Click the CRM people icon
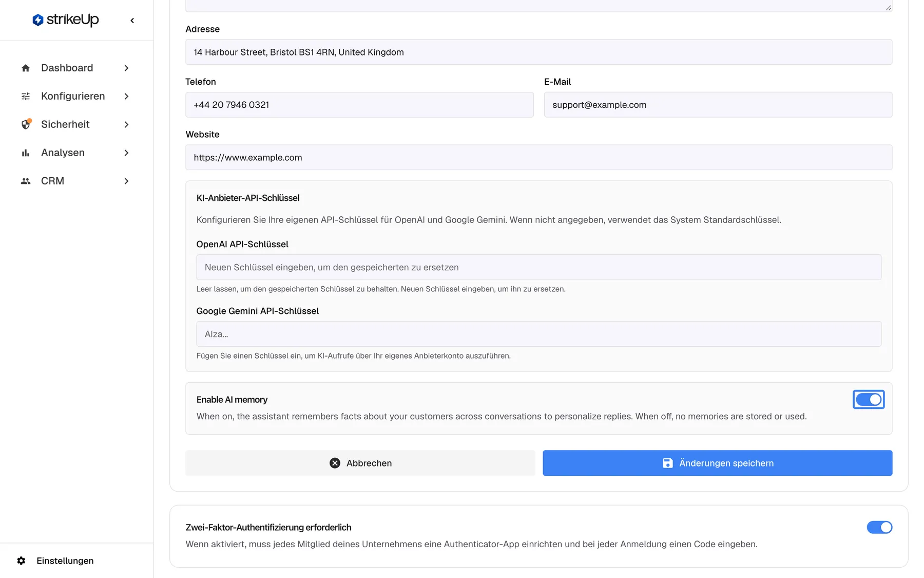Screen dimensions: 924x578 pos(26,181)
